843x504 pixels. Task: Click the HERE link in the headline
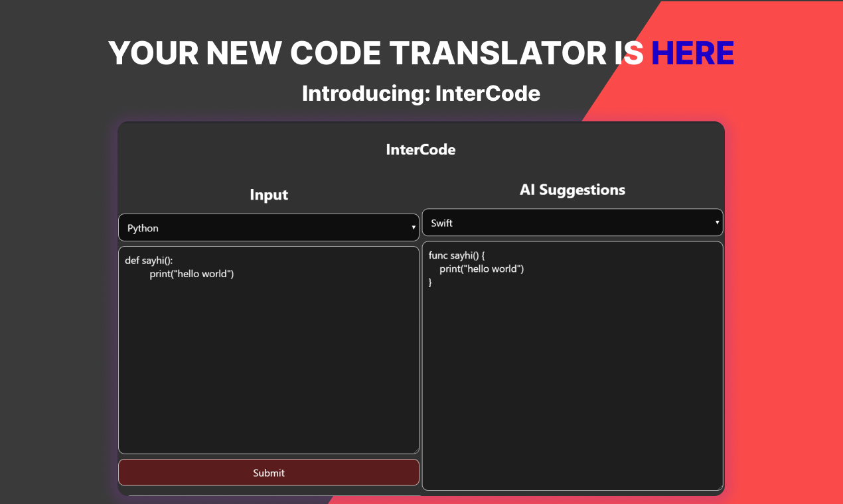(692, 53)
